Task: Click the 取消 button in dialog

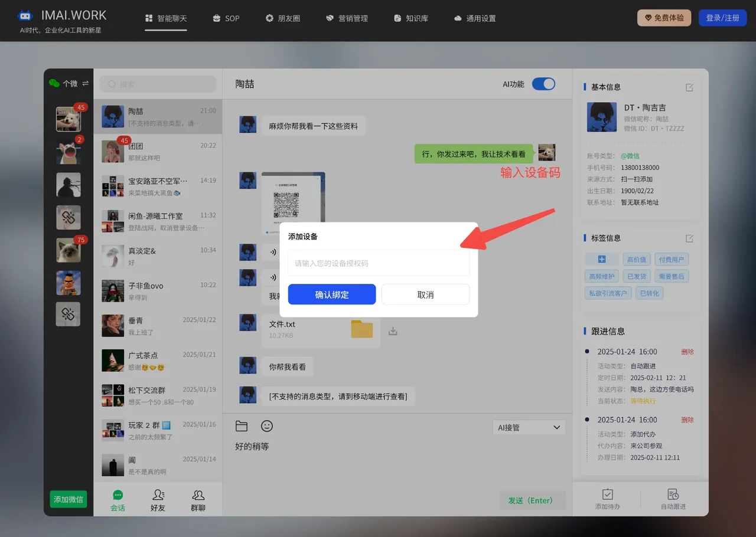Action: pyautogui.click(x=425, y=294)
